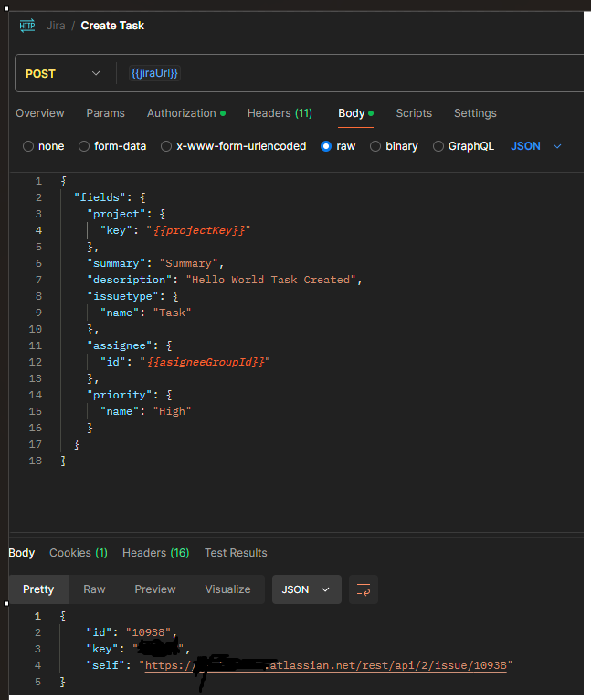
Task: Click the "10938" id value in response
Action: [148, 632]
